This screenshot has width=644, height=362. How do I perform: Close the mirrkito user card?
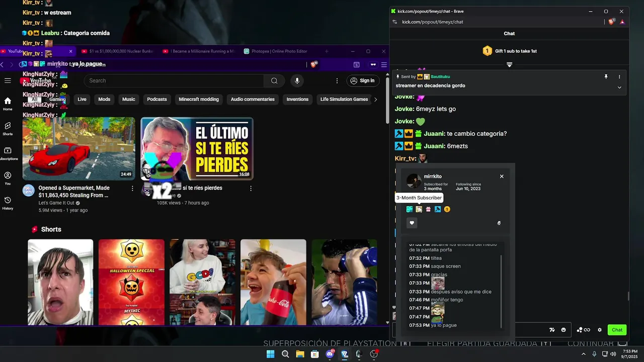coord(502,176)
